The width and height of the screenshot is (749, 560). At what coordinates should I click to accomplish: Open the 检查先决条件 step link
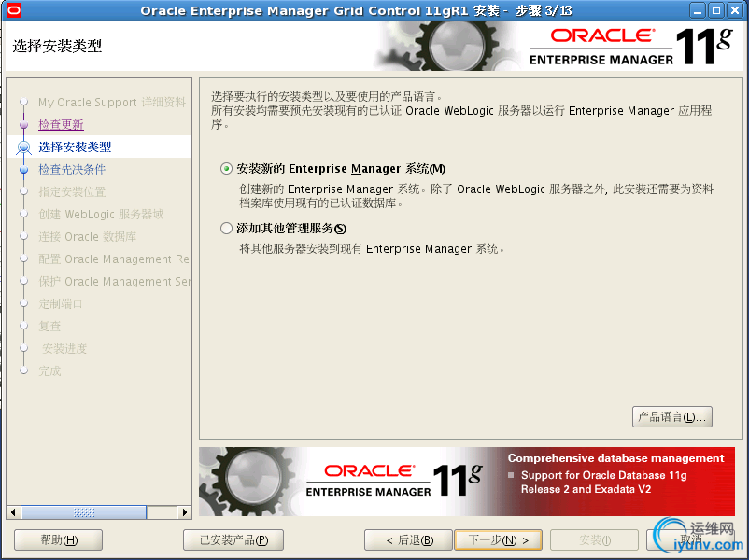[72, 170]
